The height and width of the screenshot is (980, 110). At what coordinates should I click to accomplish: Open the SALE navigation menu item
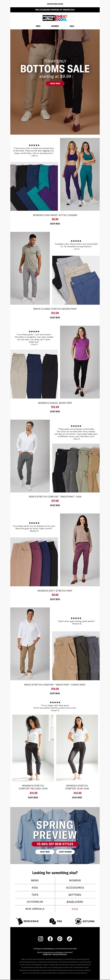(x=72, y=26)
